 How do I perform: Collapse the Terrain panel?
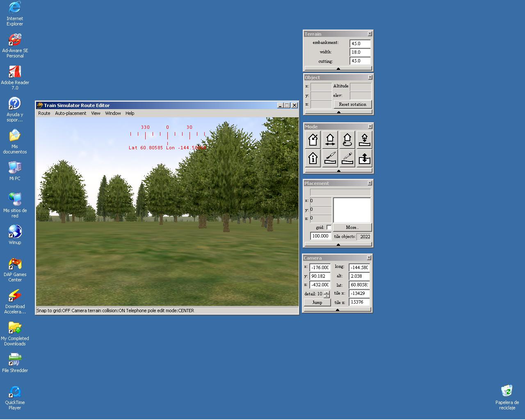[x=338, y=68]
